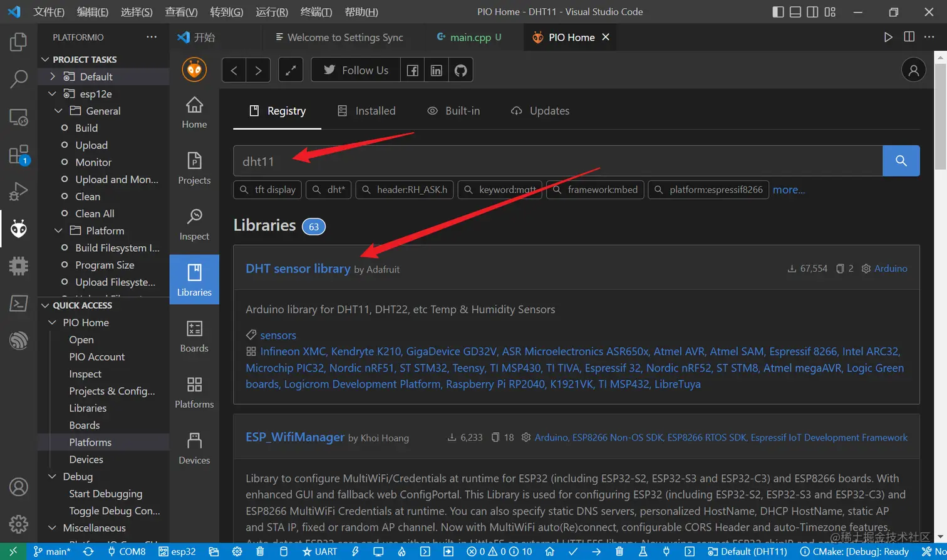Open the library Updates tab
947x560 pixels.
pos(541,111)
